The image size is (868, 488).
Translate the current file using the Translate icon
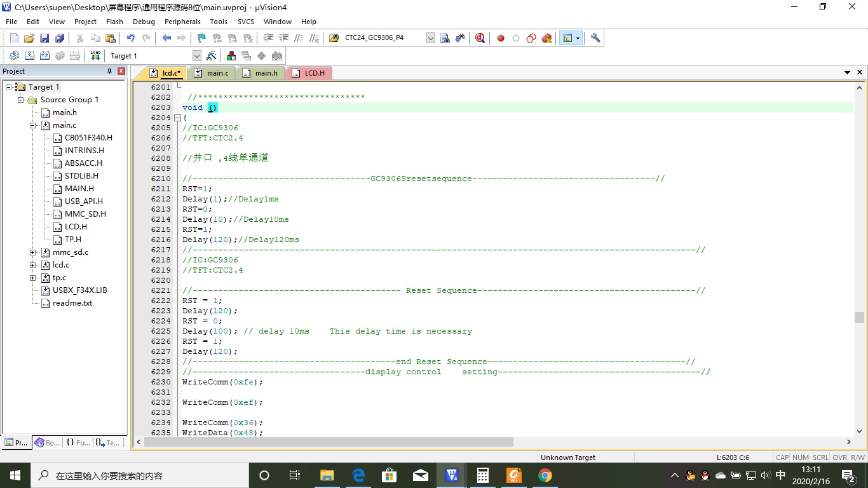14,56
